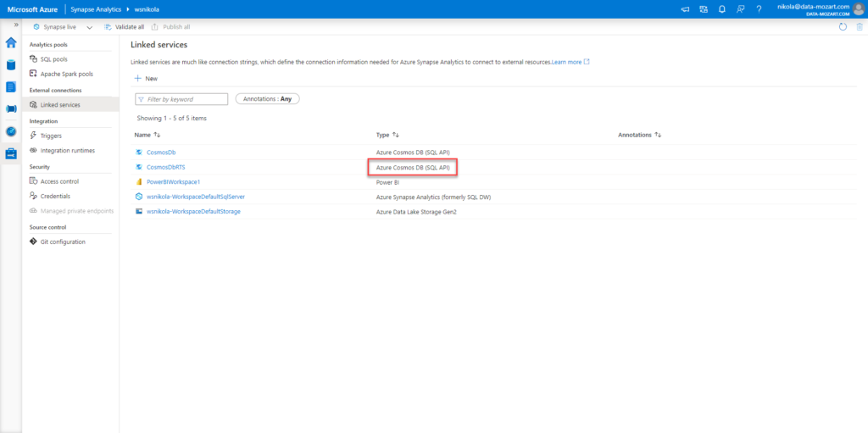Screen dimensions: 868x433
Task: Open wsnikola-WorkspaceDefaultStorage
Action: 193,212
